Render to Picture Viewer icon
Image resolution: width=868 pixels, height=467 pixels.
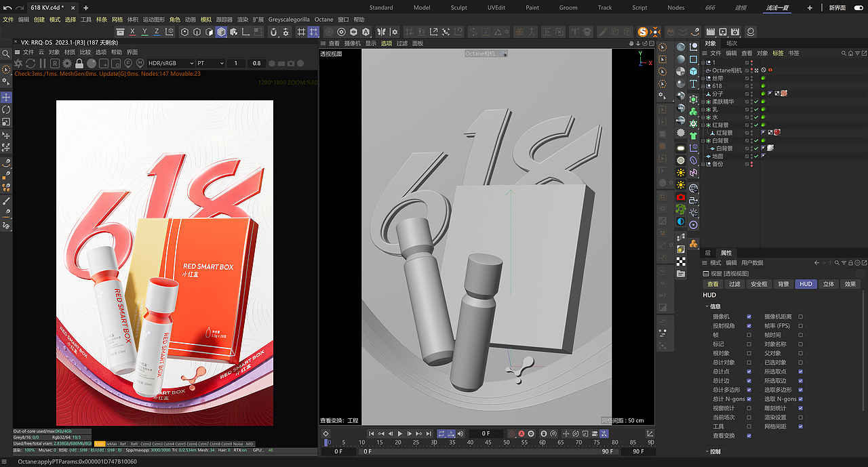click(x=723, y=32)
